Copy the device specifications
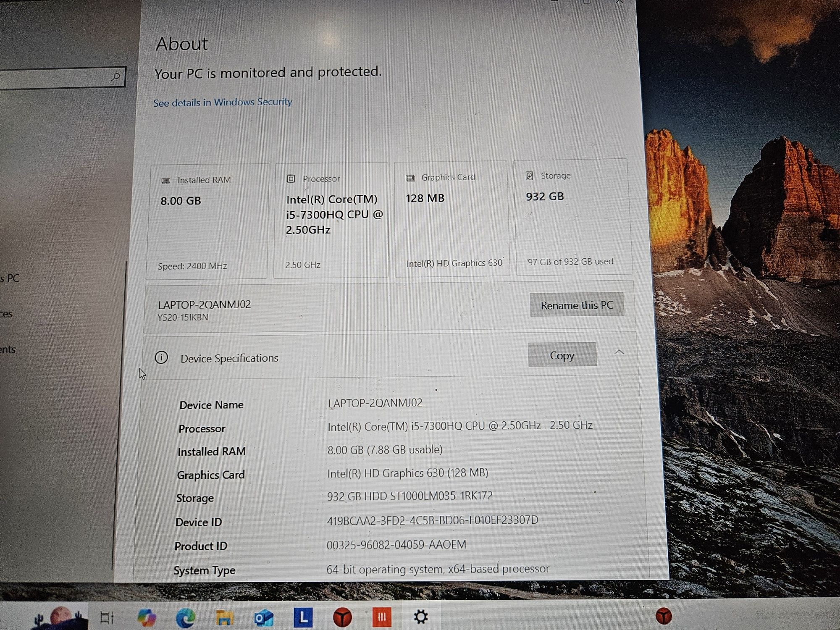Screen dimensions: 840x630 (x=562, y=355)
